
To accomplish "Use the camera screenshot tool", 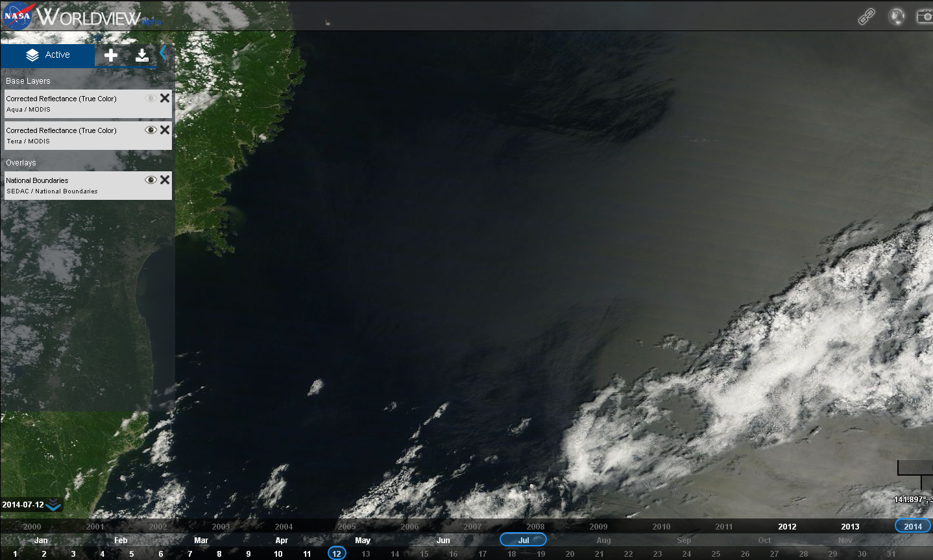I will pyautogui.click(x=925, y=16).
